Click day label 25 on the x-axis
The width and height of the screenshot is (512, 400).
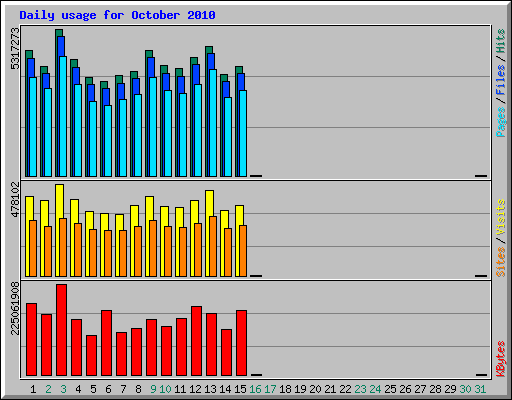(390, 389)
